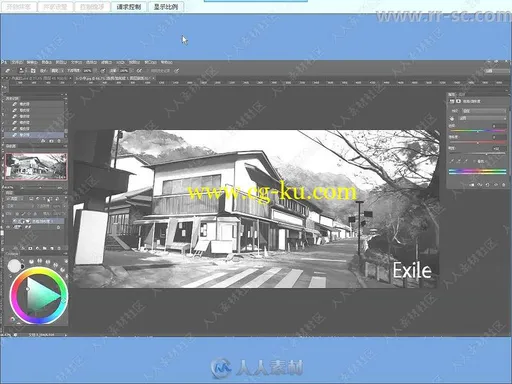Click the add-to-sample eyedropper in Properties
Image resolution: width=512 pixels, height=384 pixels.
459,161
